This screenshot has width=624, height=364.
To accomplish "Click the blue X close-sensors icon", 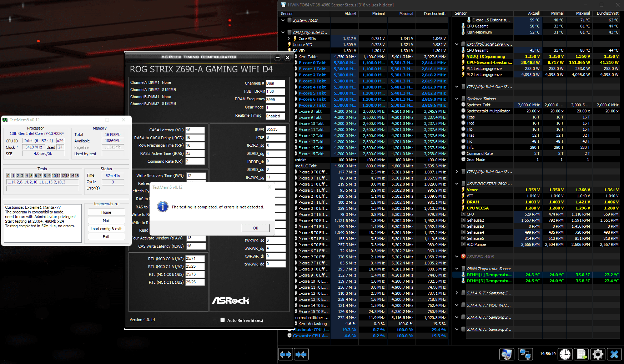I will 614,354.
